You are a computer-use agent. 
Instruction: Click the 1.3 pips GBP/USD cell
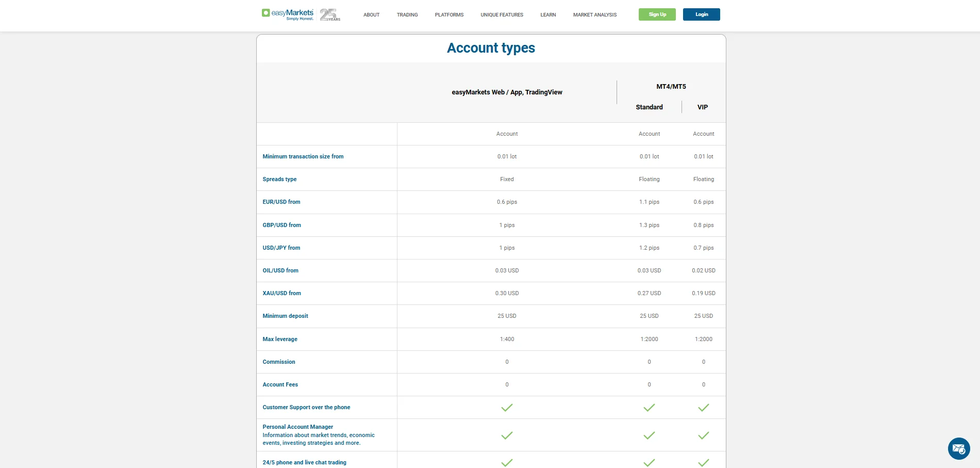coord(649,225)
